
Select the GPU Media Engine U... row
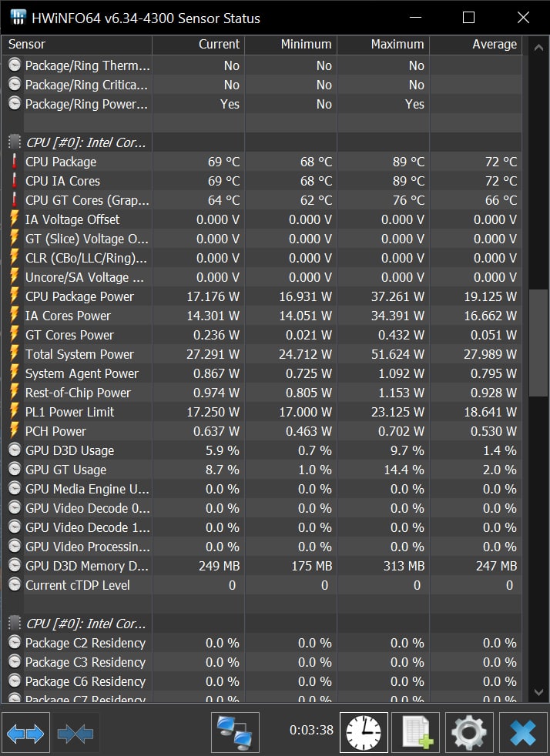click(x=87, y=489)
